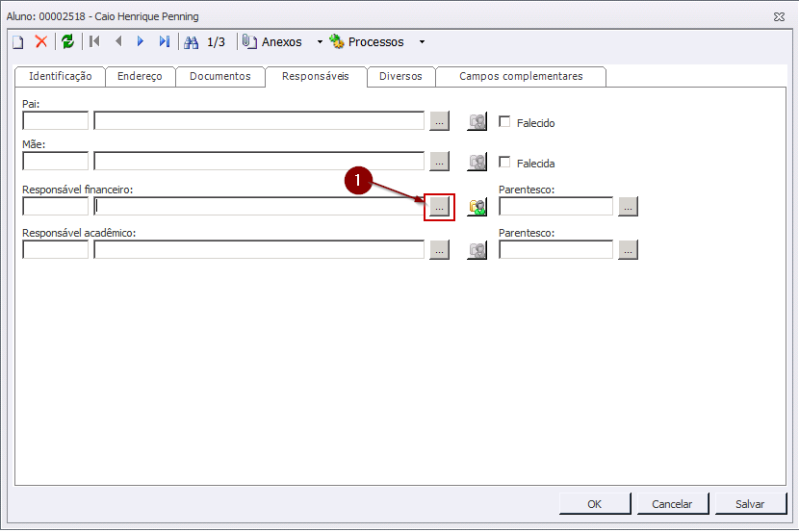Go to next record arrow

(141, 42)
